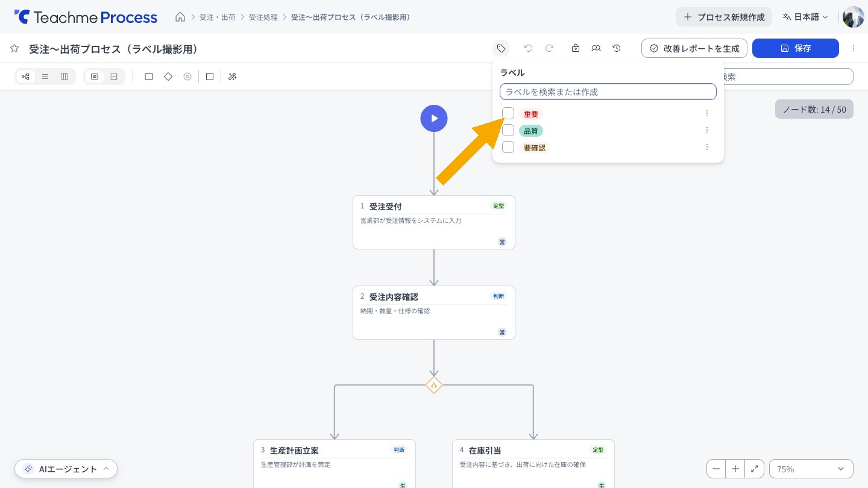Add a square group frame
The width and height of the screenshot is (868, 488).
coord(210,77)
